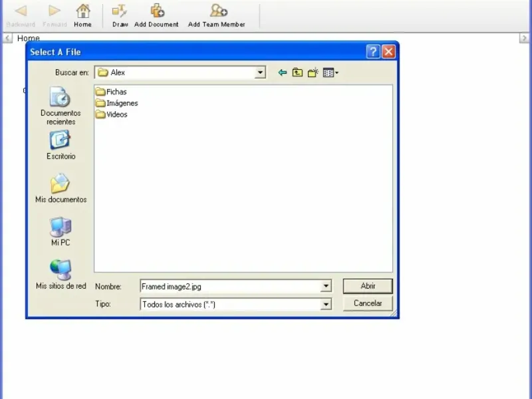Select the Fichas folder
Image resolution: width=532 pixels, height=399 pixels.
[x=111, y=92]
